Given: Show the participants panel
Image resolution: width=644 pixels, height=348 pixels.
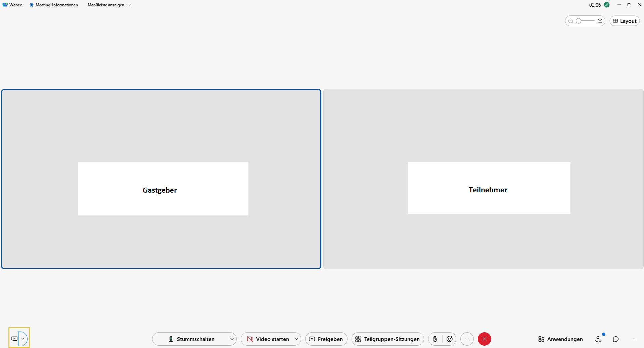Looking at the screenshot, I should tap(598, 339).
